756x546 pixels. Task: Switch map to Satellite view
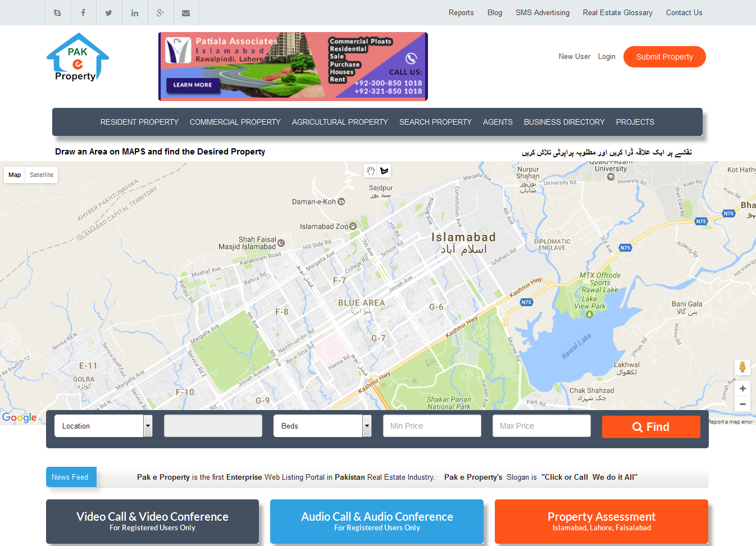[x=42, y=175]
